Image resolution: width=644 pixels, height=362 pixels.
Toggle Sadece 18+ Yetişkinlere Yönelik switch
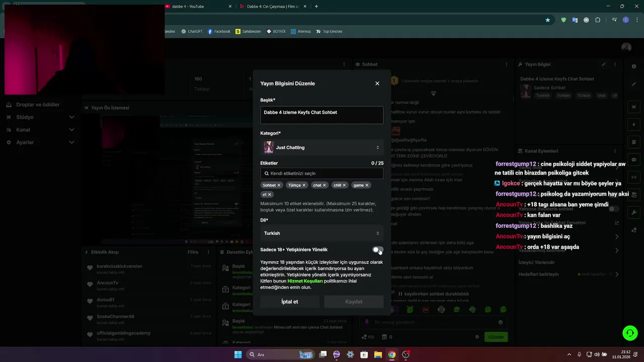(378, 250)
